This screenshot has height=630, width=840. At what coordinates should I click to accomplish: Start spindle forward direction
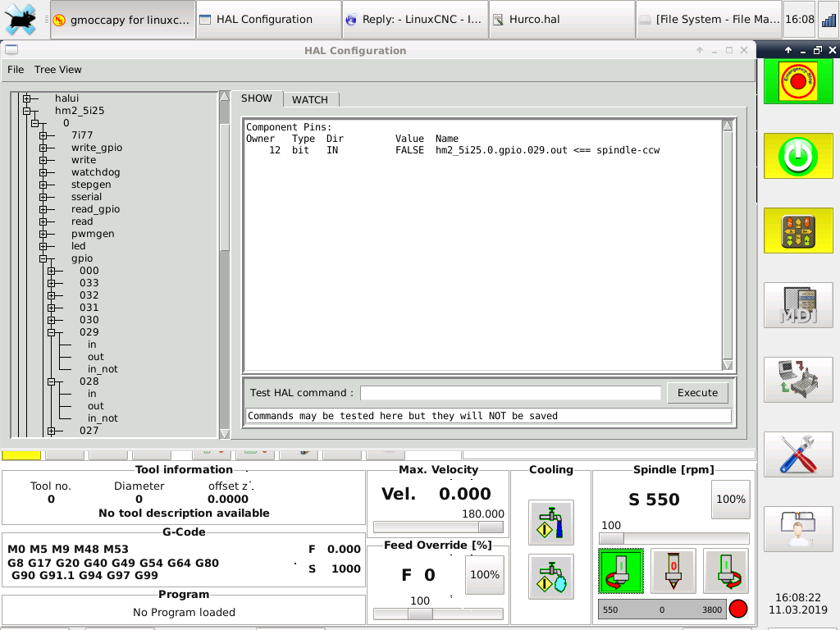[725, 571]
